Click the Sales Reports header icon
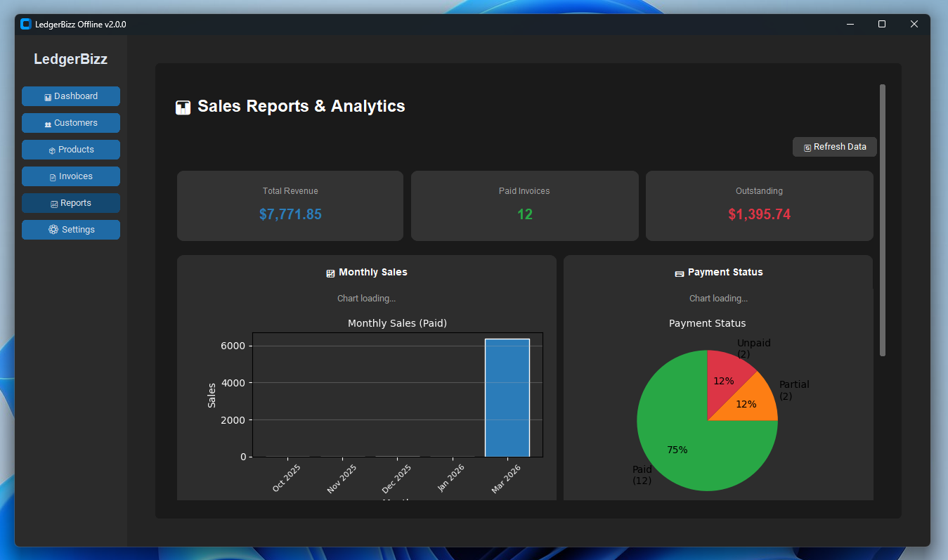Viewport: 948px width, 560px height. (183, 107)
